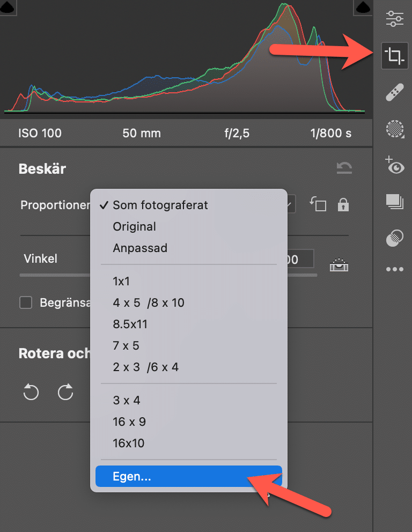
Task: Select the Crop tool in sidebar
Action: click(395, 56)
